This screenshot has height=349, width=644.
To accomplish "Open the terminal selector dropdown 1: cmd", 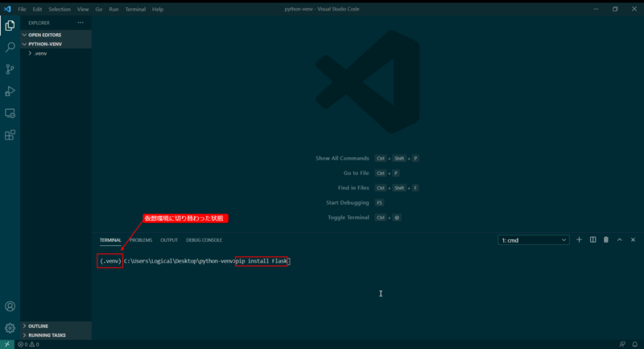I will click(534, 240).
